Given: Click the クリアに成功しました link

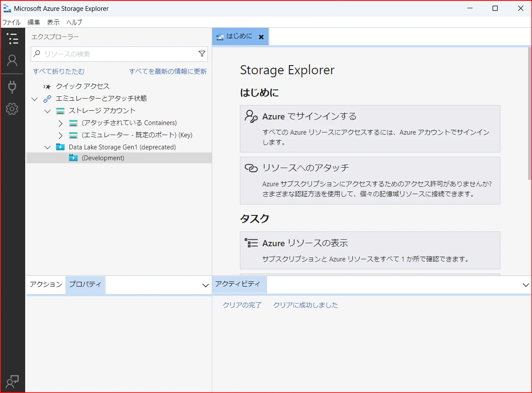Looking at the screenshot, I should point(305,305).
